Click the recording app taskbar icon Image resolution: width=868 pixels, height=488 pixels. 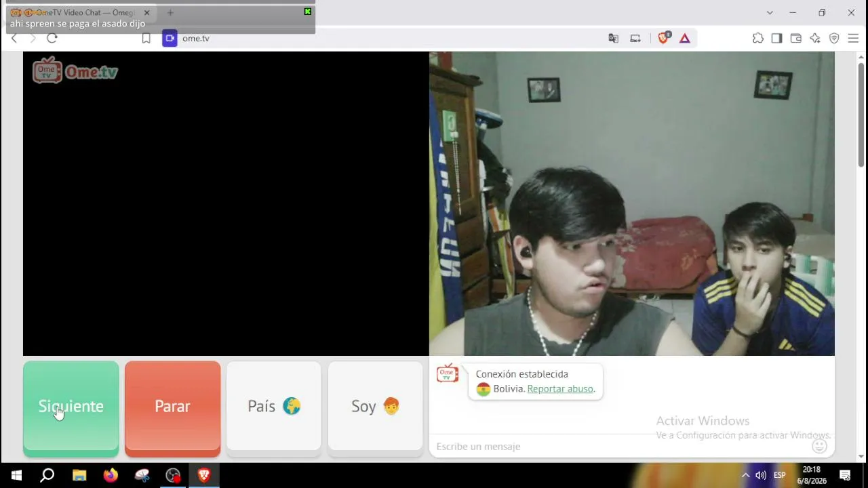pos(173,475)
